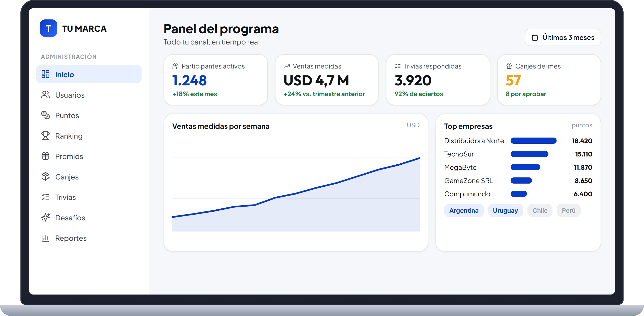Click the Puntos coins icon
644x316 pixels.
(45, 115)
